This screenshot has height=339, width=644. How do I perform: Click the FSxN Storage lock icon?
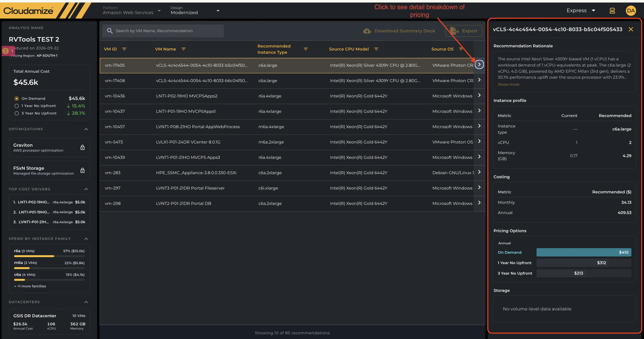pyautogui.click(x=83, y=170)
